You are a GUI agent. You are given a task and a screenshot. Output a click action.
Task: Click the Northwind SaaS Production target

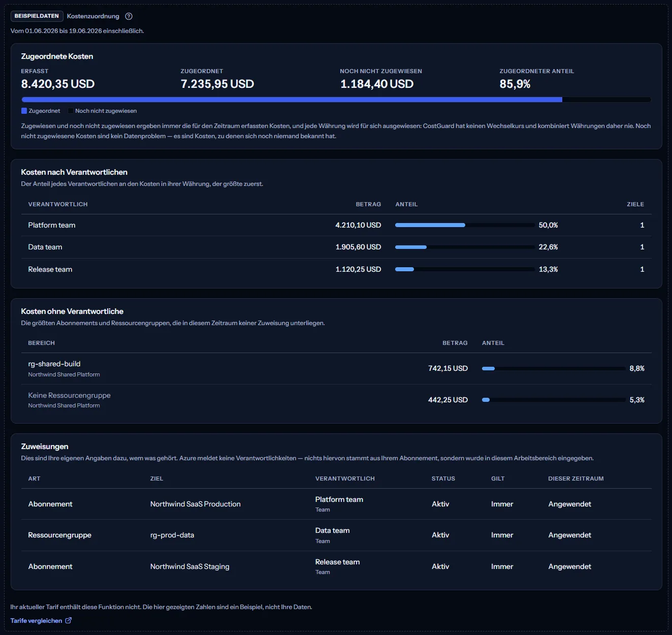[196, 504]
